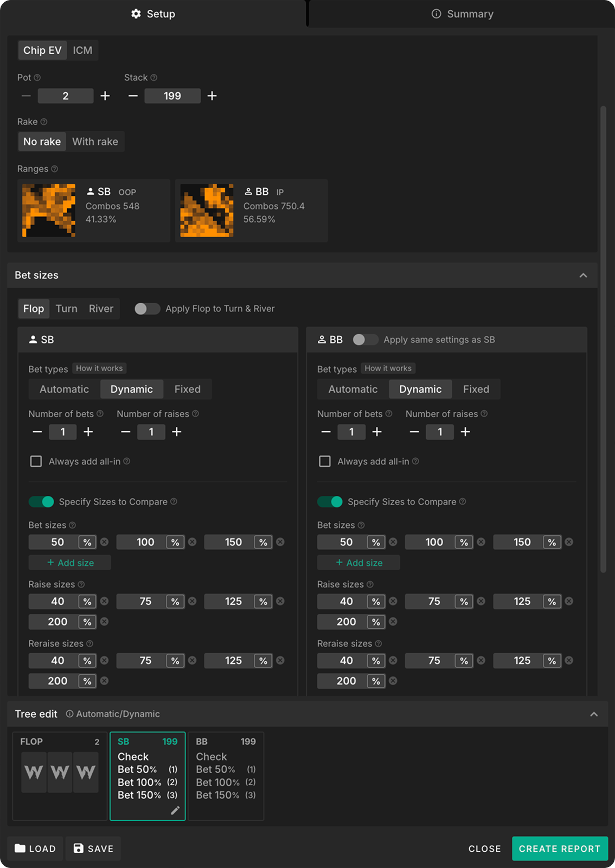Decrease the Stack value with minus icon
This screenshot has height=868, width=615.
(133, 96)
